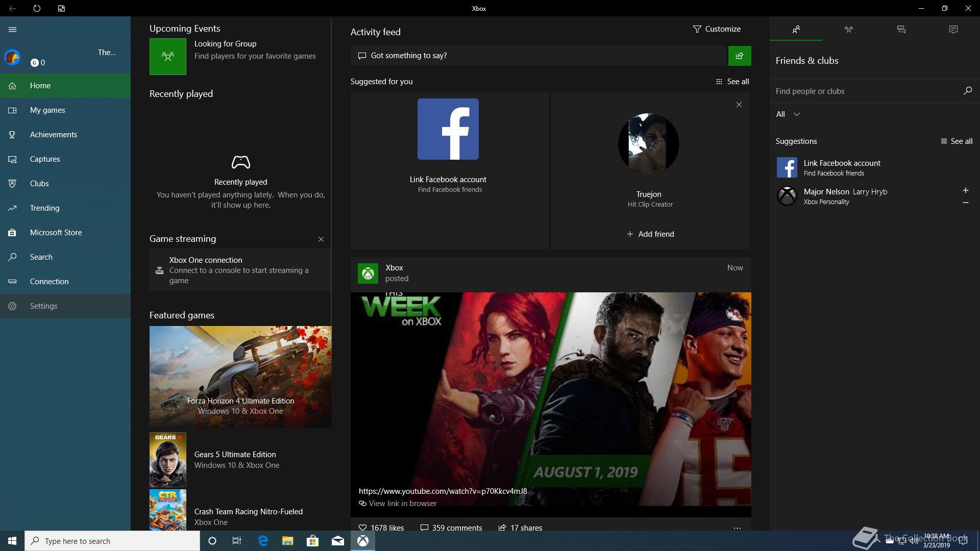980x551 pixels.
Task: Open the post's more options ellipsis
Action: [737, 528]
